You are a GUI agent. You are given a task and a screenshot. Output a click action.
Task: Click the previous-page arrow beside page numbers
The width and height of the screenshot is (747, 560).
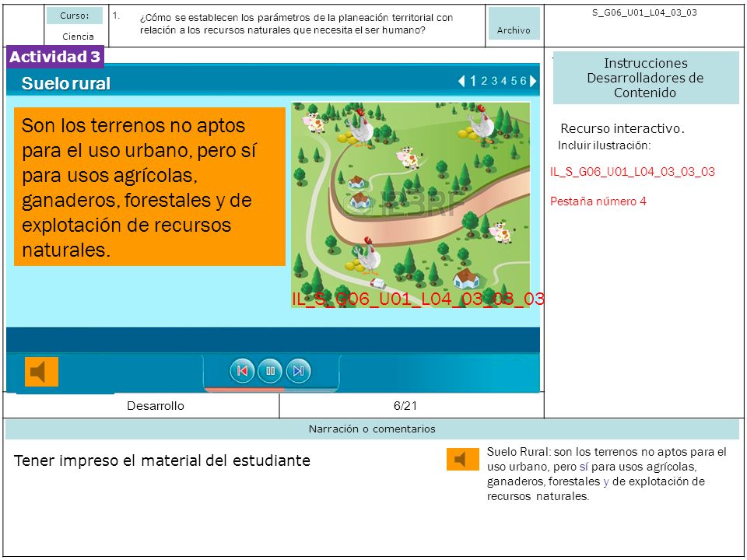coord(461,81)
